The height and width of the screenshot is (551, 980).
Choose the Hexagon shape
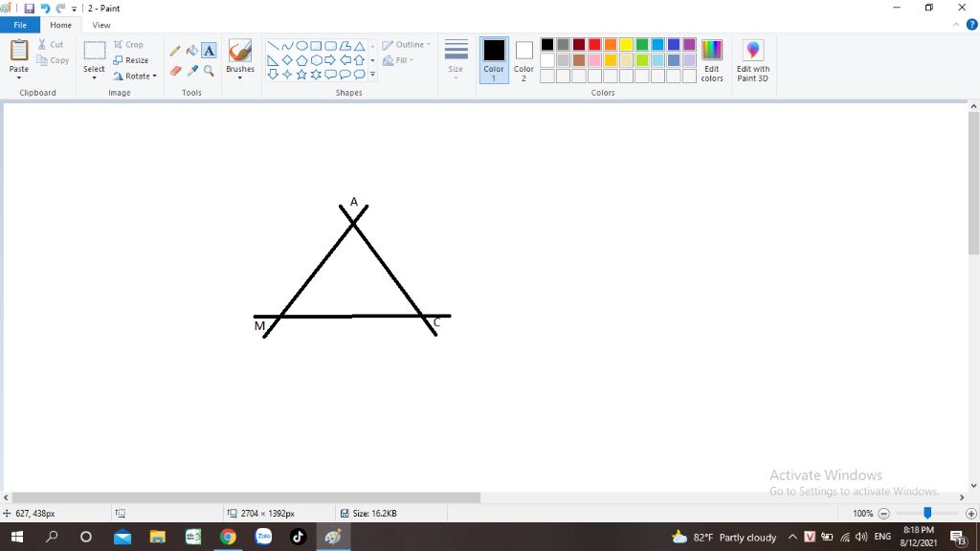316,60
